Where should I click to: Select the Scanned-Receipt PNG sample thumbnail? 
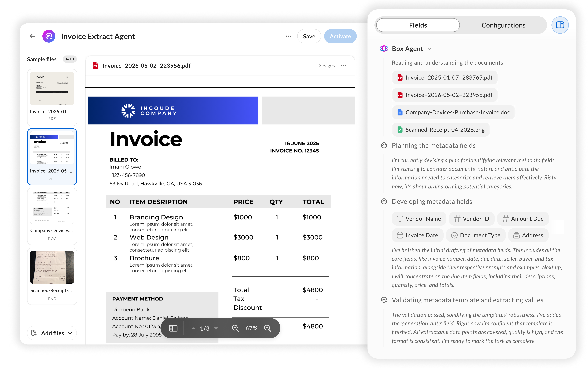[52, 276]
